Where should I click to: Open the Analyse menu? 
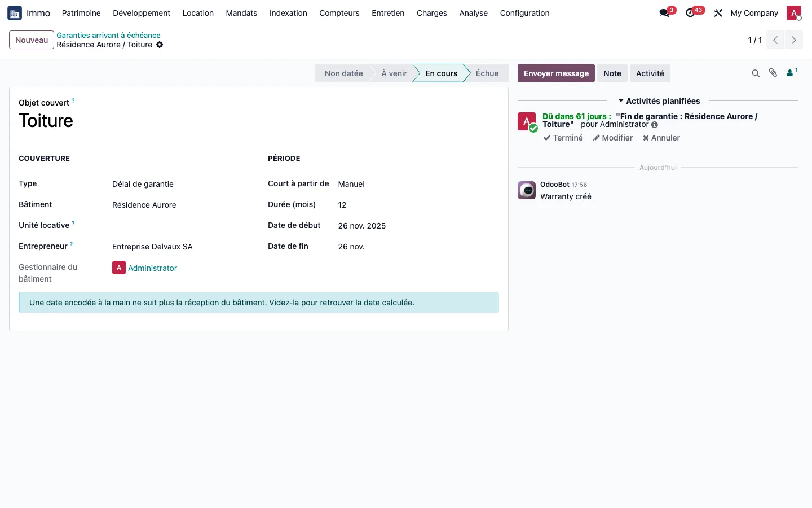(x=473, y=13)
